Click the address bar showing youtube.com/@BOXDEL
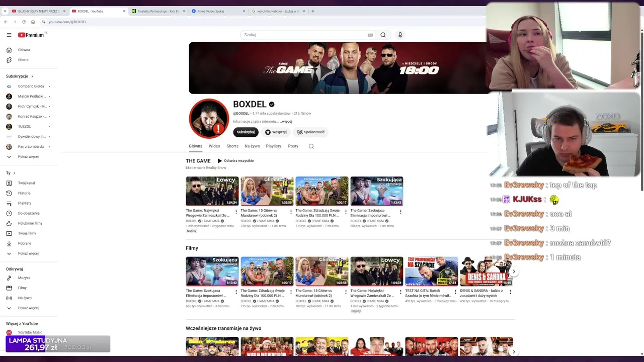Image resolution: width=644 pixels, height=362 pixels. (x=67, y=22)
